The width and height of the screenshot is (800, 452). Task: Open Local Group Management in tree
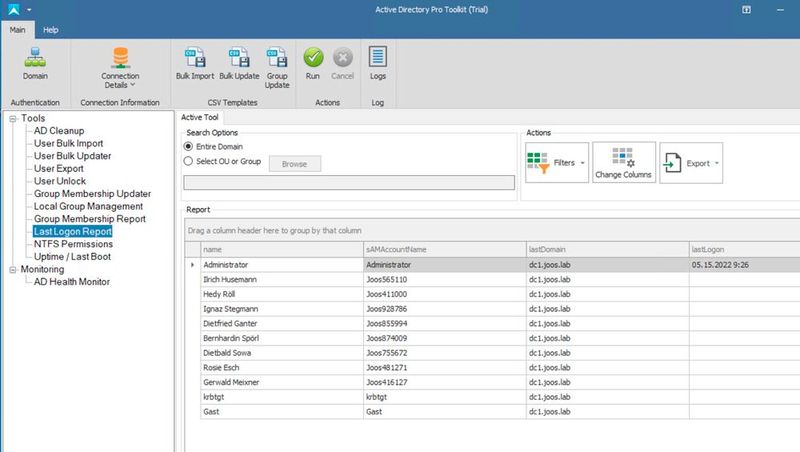88,206
